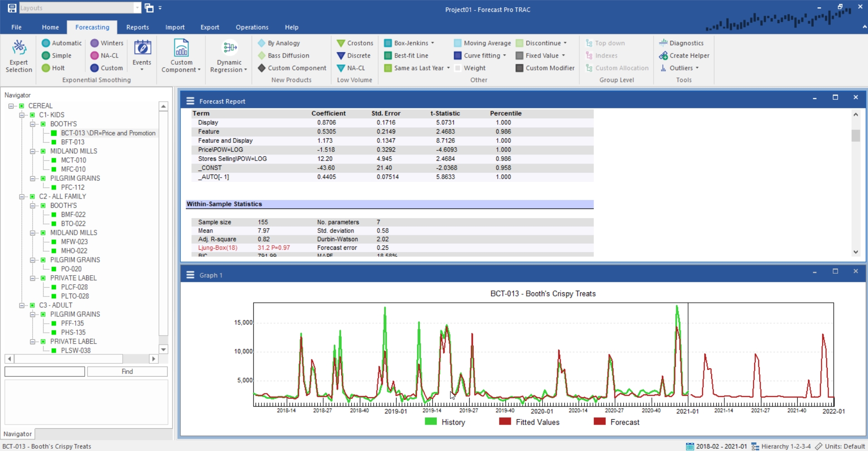Open the File menu
This screenshot has height=451, width=868.
coord(16,27)
